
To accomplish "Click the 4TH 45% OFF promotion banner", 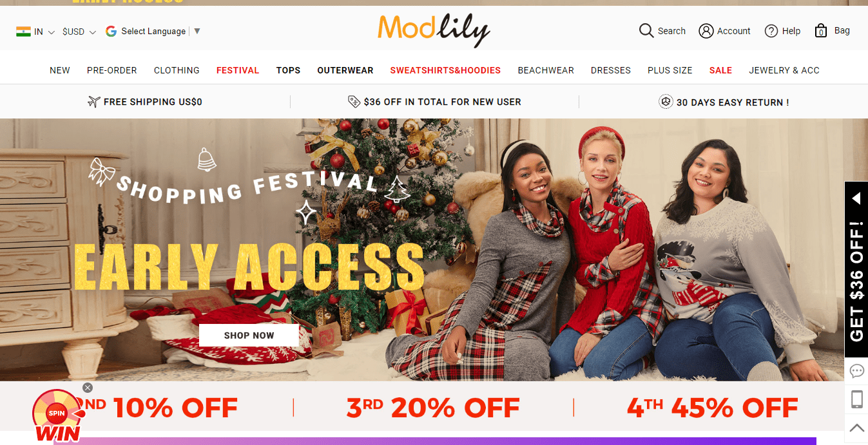I will tap(712, 407).
